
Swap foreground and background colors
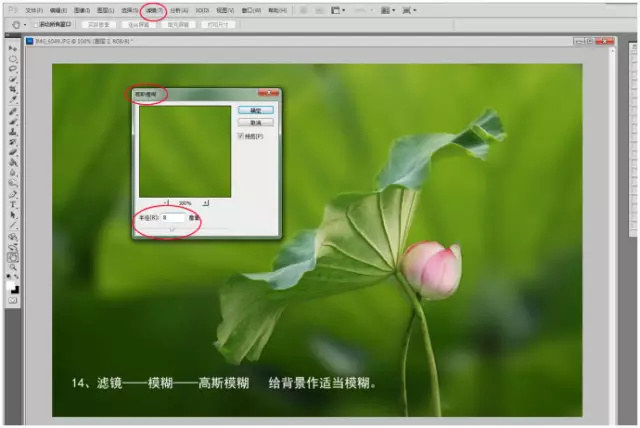tap(16, 277)
